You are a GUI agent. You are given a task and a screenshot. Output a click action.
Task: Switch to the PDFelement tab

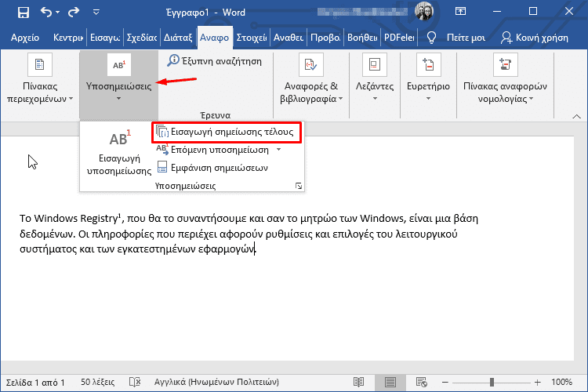399,38
